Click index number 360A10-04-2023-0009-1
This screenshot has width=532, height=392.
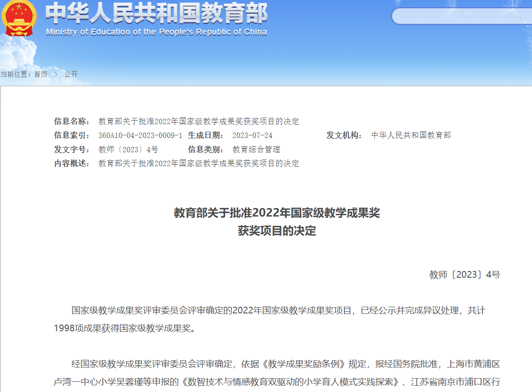140,135
